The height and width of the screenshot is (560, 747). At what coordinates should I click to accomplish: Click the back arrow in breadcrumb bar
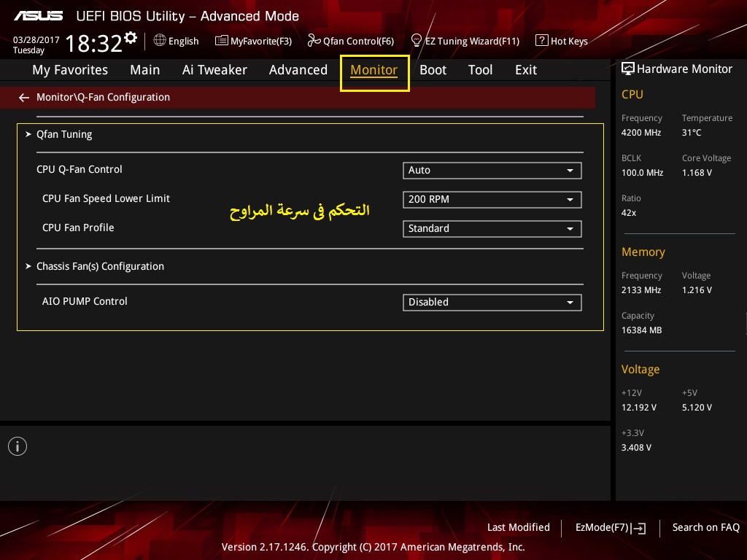pos(24,98)
